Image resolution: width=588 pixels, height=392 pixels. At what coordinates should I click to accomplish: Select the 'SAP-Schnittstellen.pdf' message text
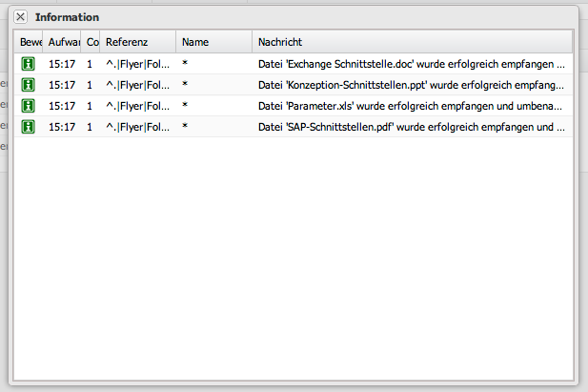[x=412, y=127]
